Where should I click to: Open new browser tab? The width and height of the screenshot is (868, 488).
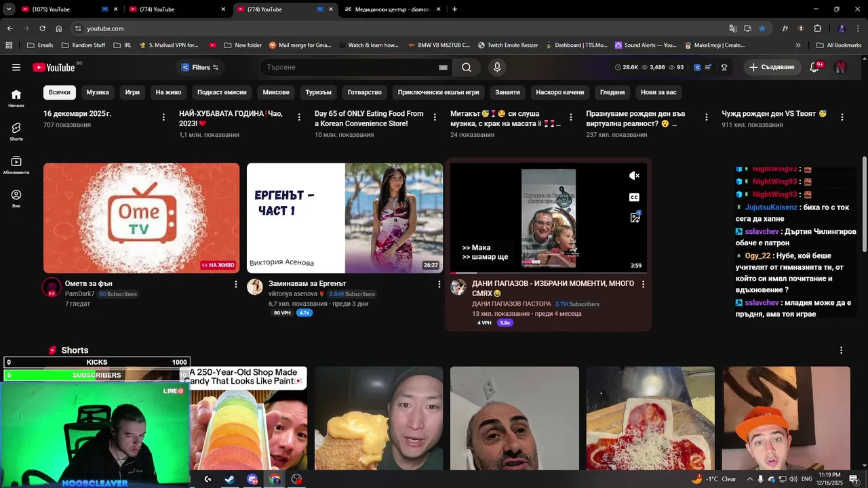pos(454,9)
